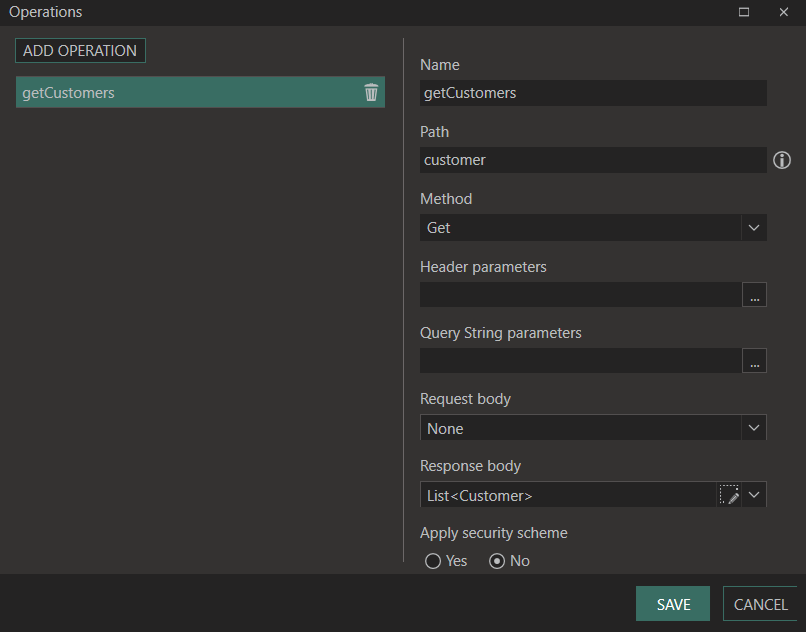The width and height of the screenshot is (806, 632).
Task: Expand the Request body dropdown arrow
Action: point(754,428)
